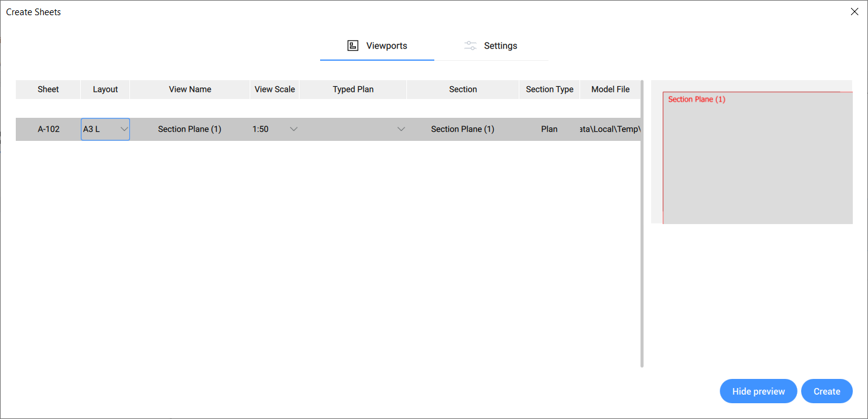Screen dimensions: 868x419
Task: Click the View Name column header
Action: (x=190, y=89)
